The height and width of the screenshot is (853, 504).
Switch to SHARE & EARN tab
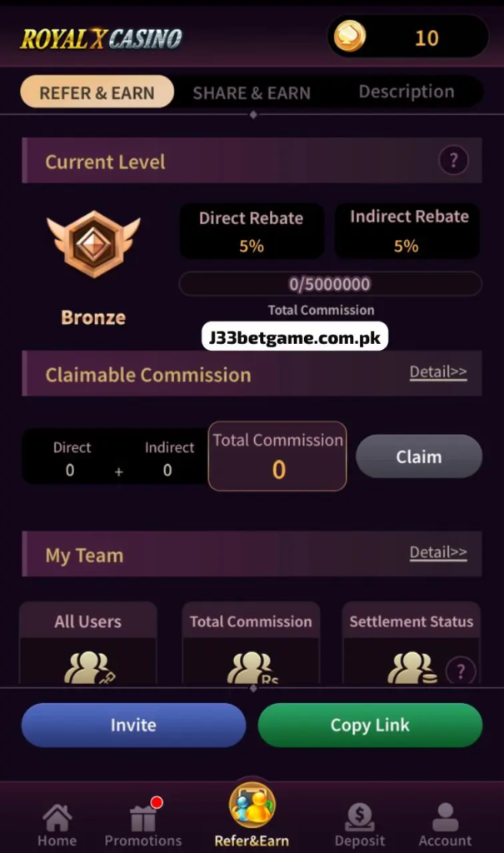coord(252,92)
